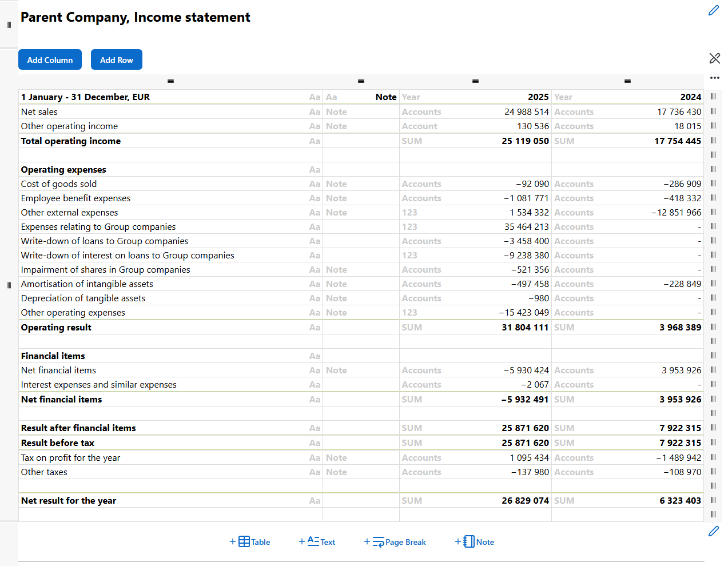Open the SUM selector for Total operating income 2025
The width and height of the screenshot is (728, 566).
click(412, 141)
